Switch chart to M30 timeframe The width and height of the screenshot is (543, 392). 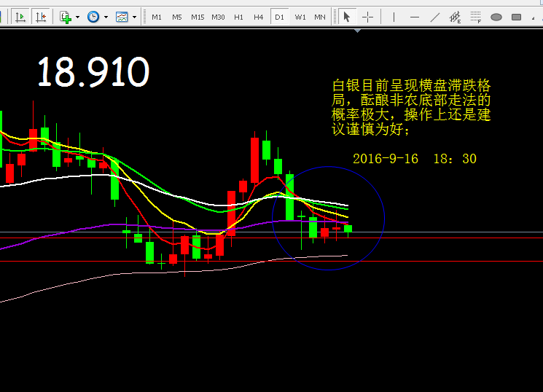(218, 17)
